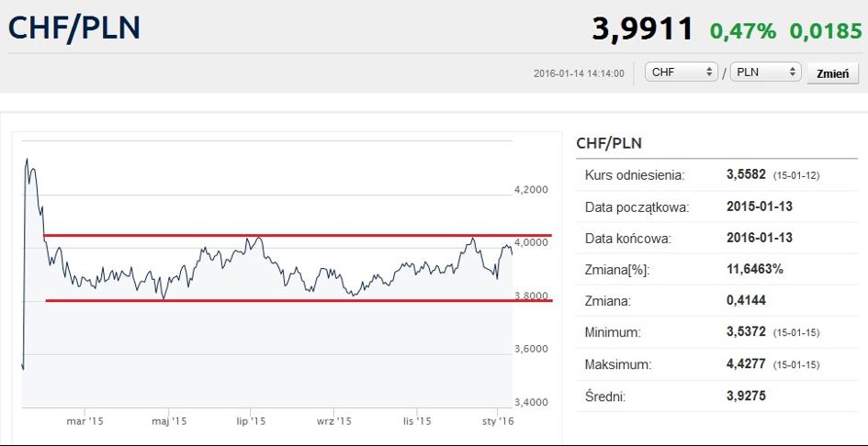Click the green 0,0185 change value

824,30
